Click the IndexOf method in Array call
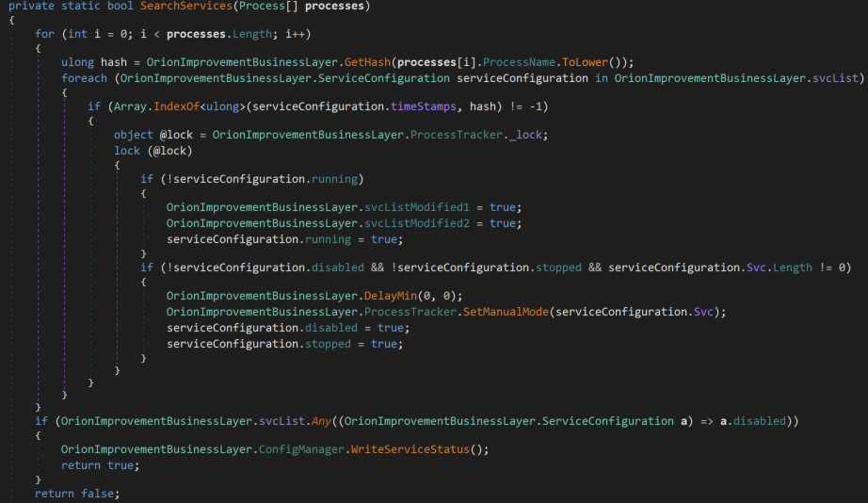Viewport: 868px width, 503px height. (173, 107)
